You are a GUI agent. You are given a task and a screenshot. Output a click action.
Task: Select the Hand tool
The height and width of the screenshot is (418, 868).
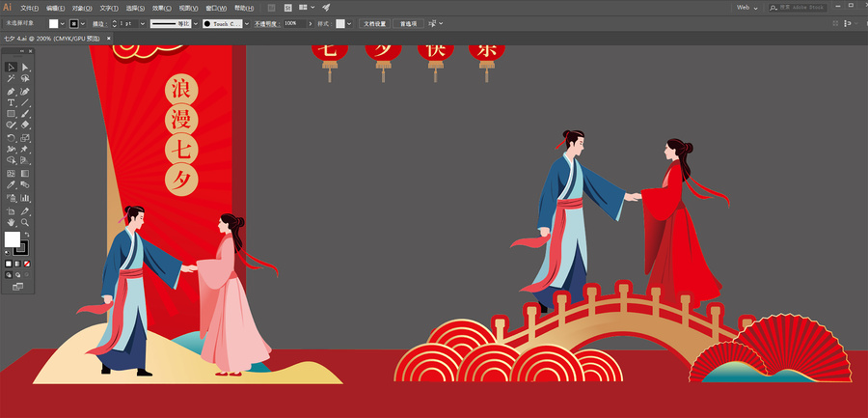click(x=11, y=222)
